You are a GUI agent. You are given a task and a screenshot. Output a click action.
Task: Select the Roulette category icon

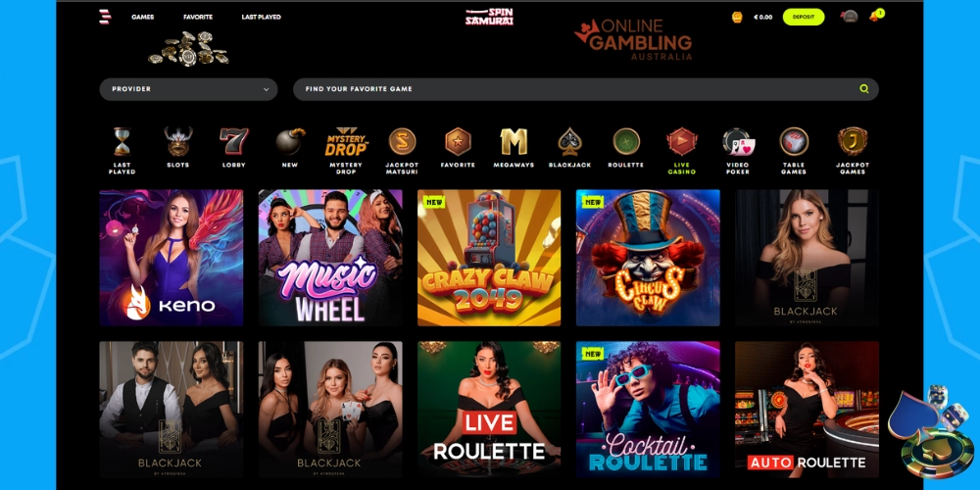(625, 141)
